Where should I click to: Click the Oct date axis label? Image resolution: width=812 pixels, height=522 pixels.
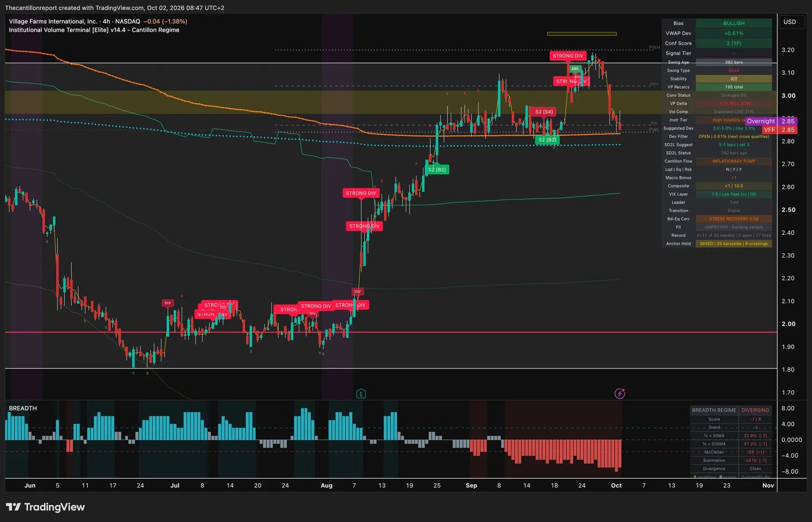(616, 486)
